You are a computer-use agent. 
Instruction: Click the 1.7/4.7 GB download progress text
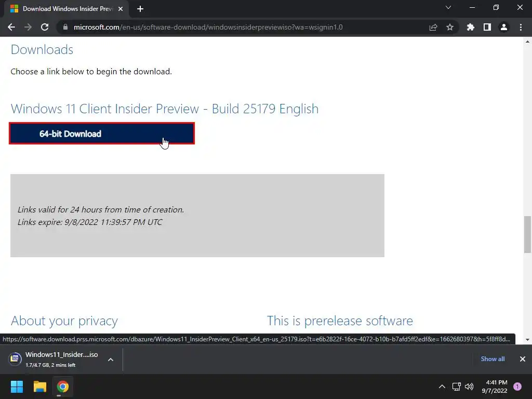[x=50, y=365]
